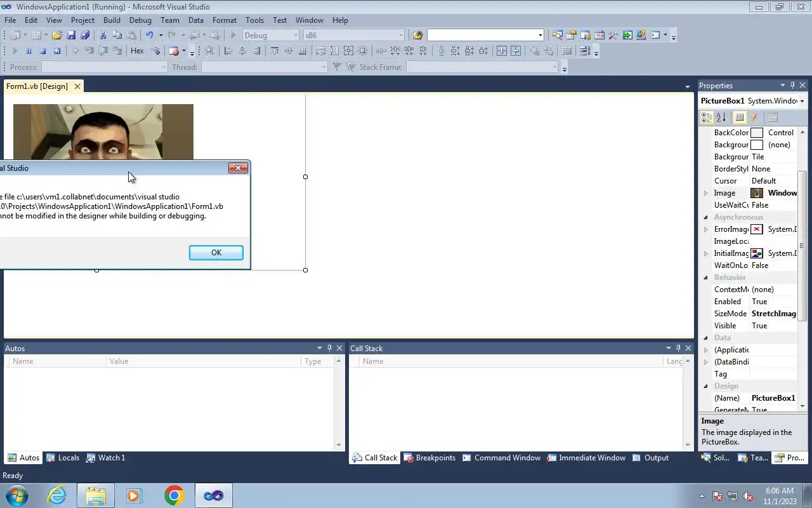Click OK in the dialog

pos(216,253)
